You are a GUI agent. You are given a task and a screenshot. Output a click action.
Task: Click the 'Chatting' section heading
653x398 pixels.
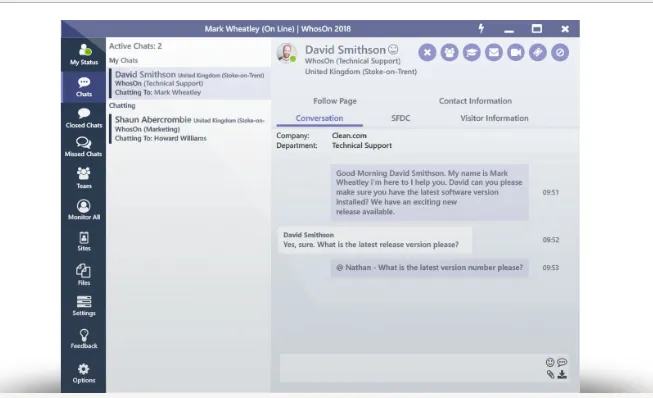click(x=122, y=106)
